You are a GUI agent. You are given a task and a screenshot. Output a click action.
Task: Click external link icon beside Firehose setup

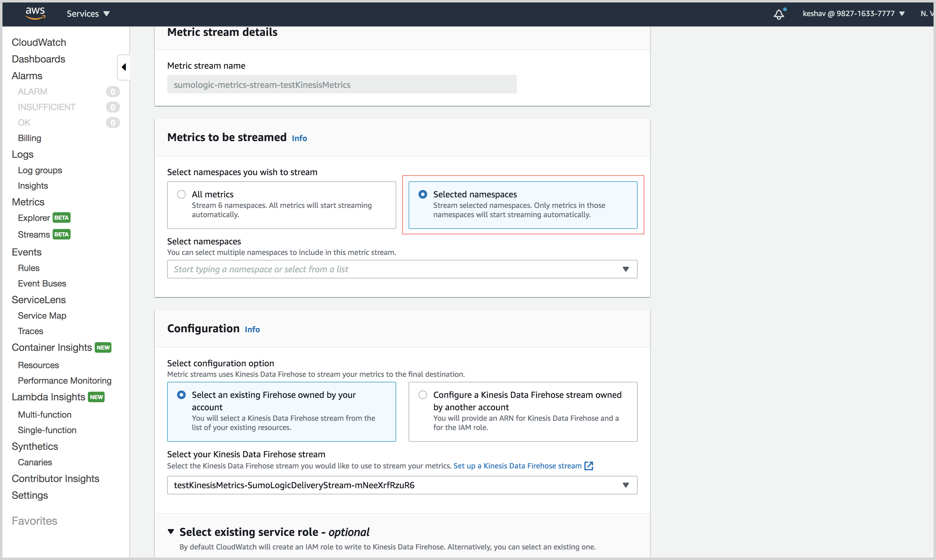(589, 466)
